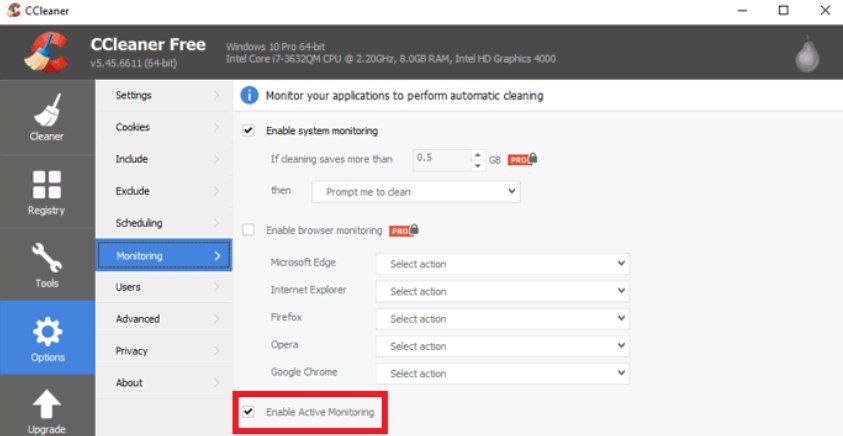Viewport: 843px width, 436px height.
Task: Close the CCleaner window
Action: pyautogui.click(x=825, y=11)
